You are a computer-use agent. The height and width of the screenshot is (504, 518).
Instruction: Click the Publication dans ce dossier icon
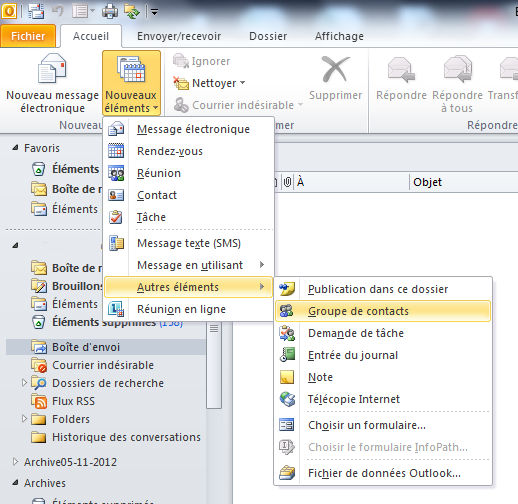pos(287,289)
